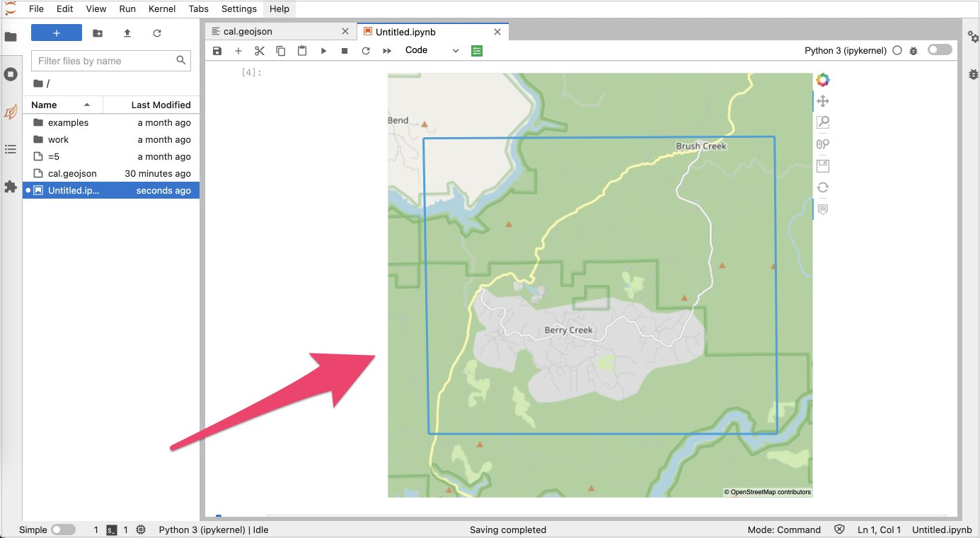Select the examples folder

(x=111, y=122)
